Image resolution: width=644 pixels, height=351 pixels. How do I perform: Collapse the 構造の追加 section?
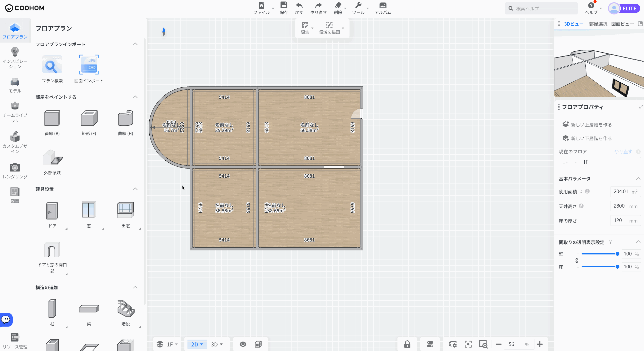point(135,287)
